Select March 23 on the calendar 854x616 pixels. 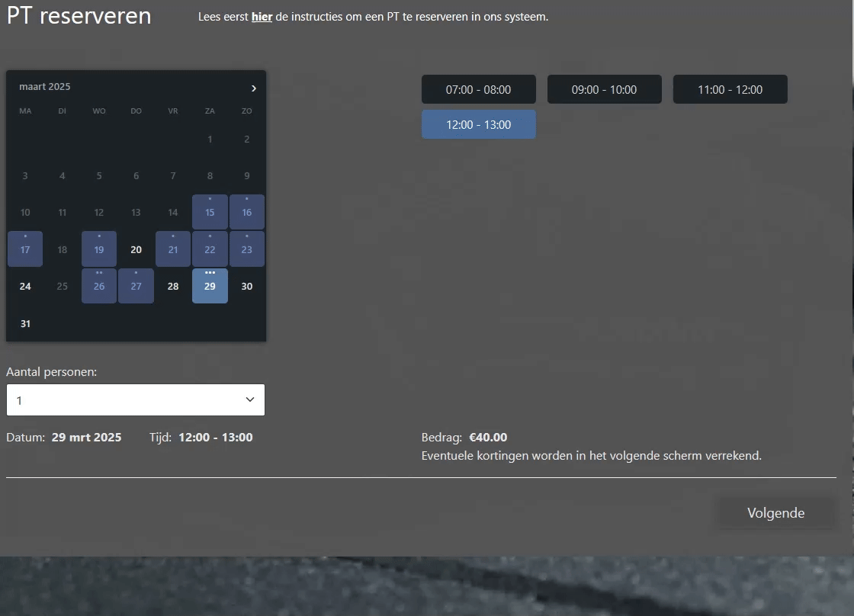246,249
